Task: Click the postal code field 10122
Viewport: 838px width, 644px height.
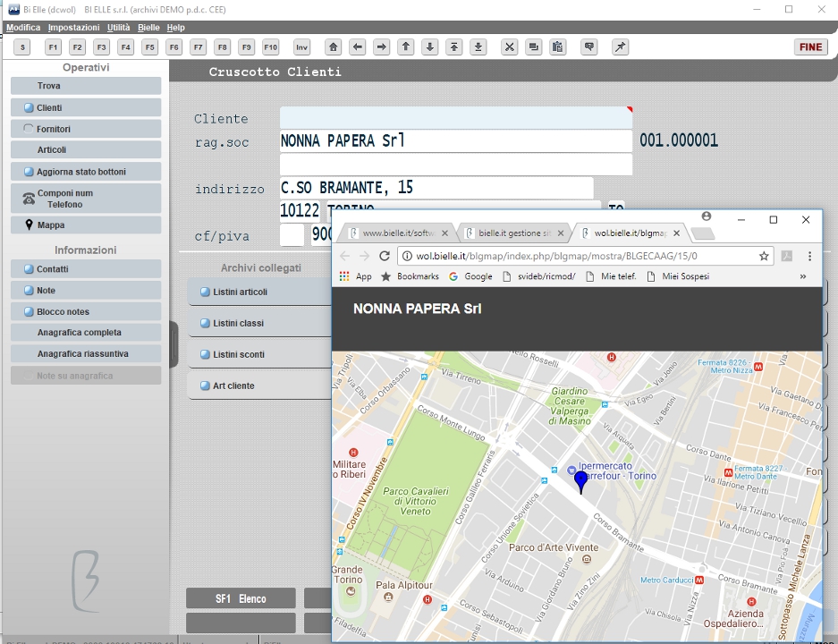Action: pos(300,210)
